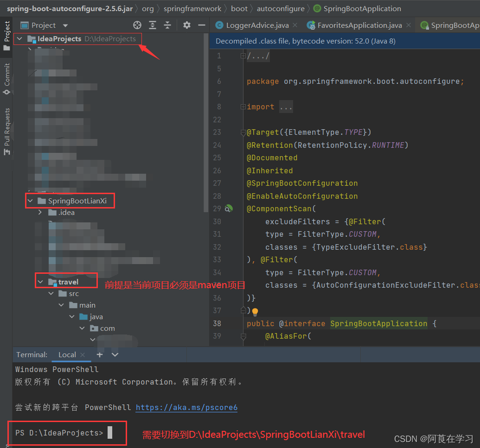The height and width of the screenshot is (448, 480).
Task: Click the folded /.../ comment placeholder
Action: 258,56
